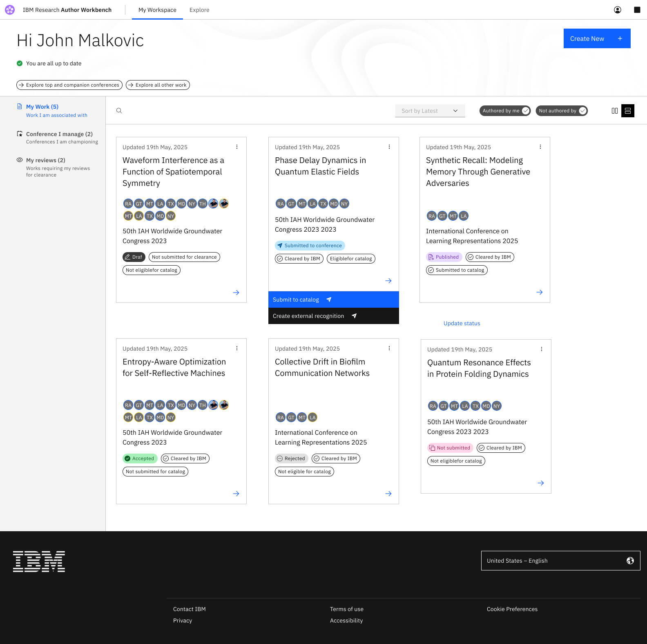Open the Collective Drift in Biofilm title
The height and width of the screenshot is (644, 647).
[x=322, y=367]
